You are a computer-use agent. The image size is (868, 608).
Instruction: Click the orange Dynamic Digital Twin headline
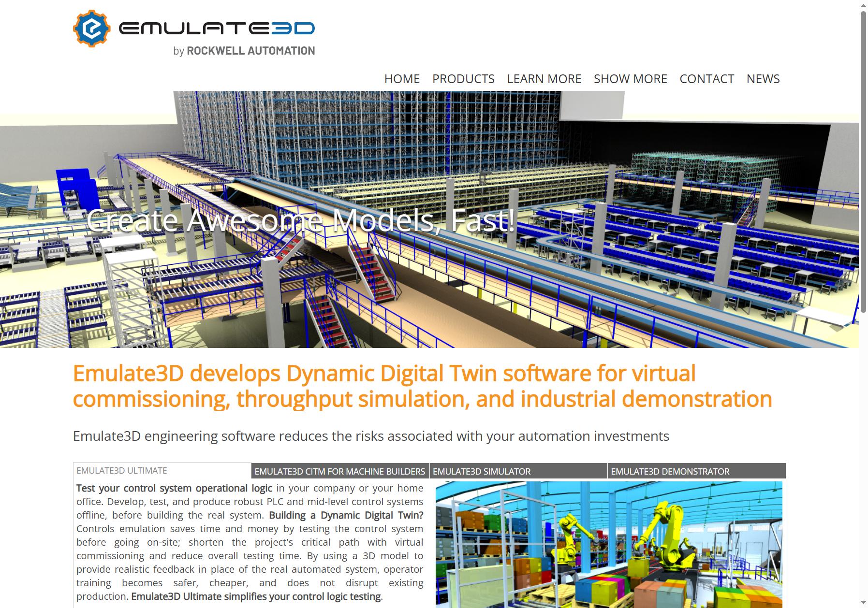coord(422,386)
